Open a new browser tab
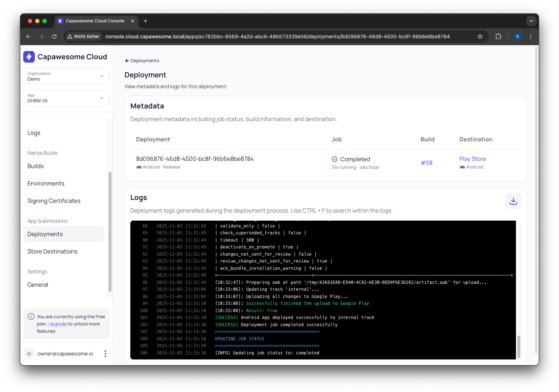Image resolution: width=559 pixels, height=392 pixels. tap(146, 21)
